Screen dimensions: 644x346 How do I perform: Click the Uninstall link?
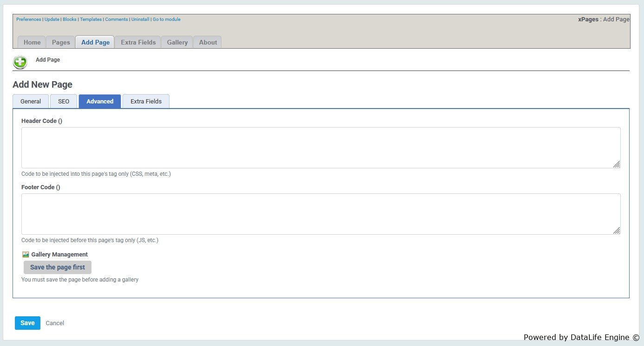click(140, 19)
